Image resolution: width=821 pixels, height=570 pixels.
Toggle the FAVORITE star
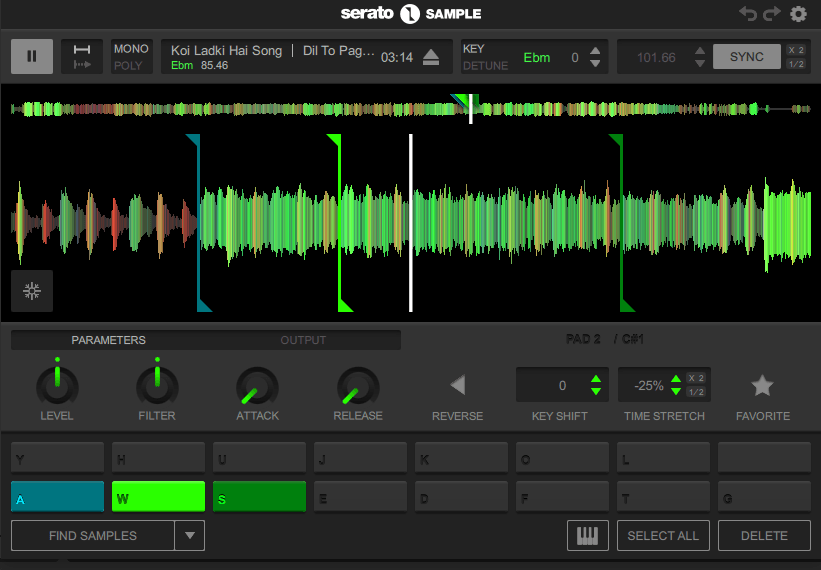click(762, 386)
